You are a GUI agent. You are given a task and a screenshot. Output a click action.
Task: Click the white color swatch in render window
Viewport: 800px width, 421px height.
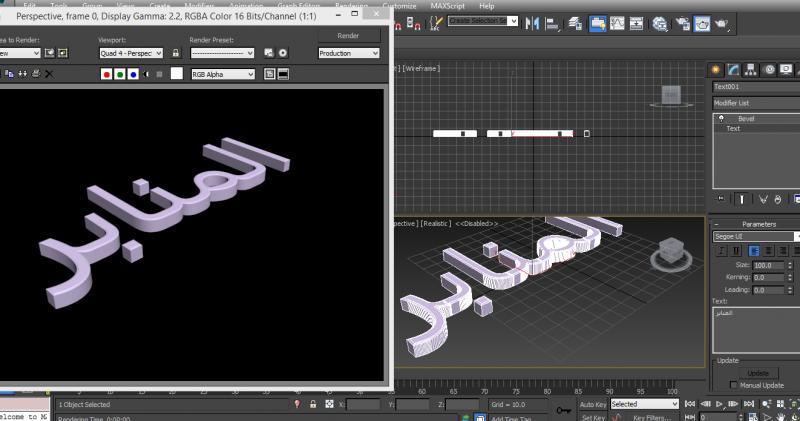point(177,74)
